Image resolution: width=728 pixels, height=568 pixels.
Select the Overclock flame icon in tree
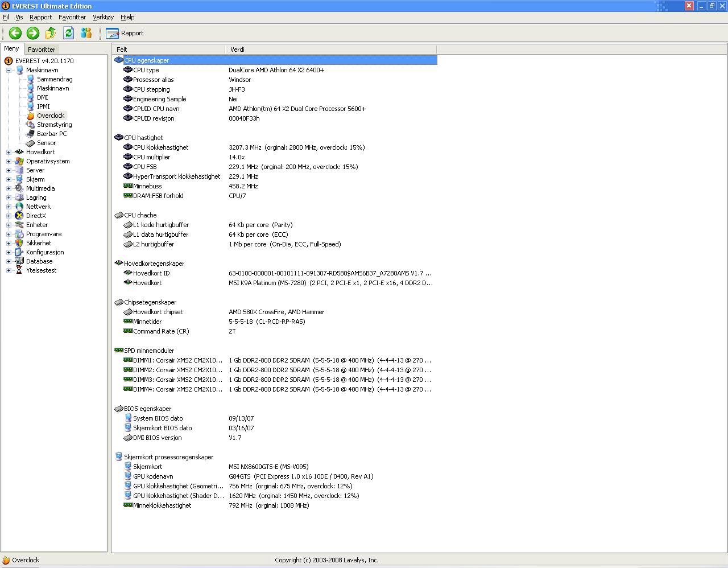30,116
